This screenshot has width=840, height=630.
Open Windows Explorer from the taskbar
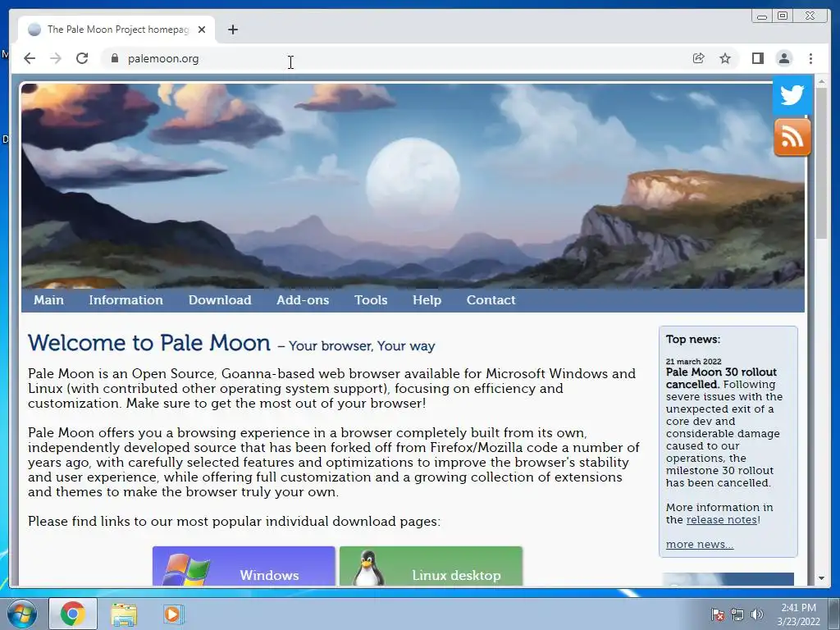point(124,614)
